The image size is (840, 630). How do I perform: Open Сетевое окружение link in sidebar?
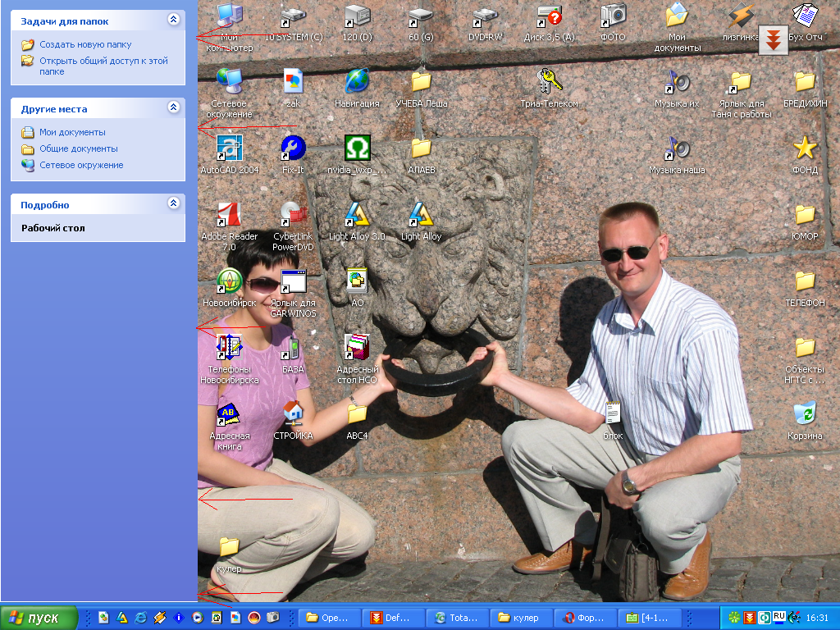click(x=81, y=165)
